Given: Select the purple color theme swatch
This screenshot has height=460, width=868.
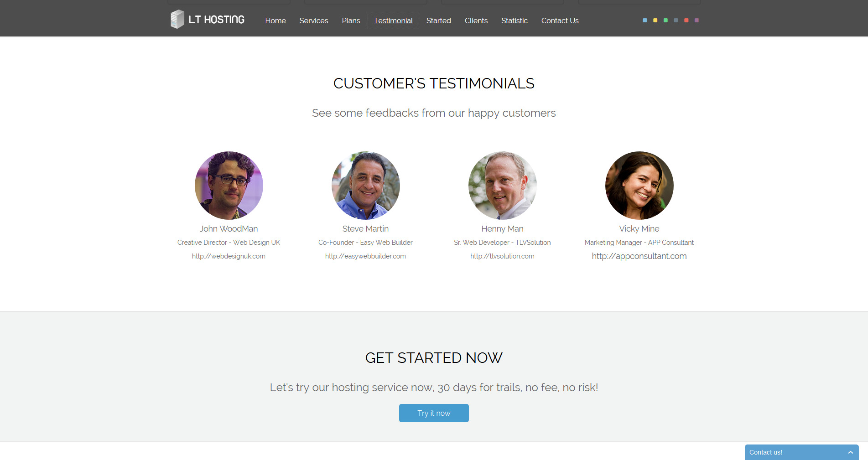Looking at the screenshot, I should (696, 21).
